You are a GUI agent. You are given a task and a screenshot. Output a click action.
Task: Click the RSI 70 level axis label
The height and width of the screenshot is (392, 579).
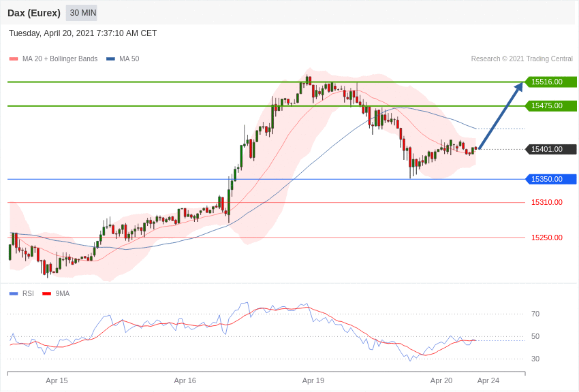pyautogui.click(x=535, y=314)
